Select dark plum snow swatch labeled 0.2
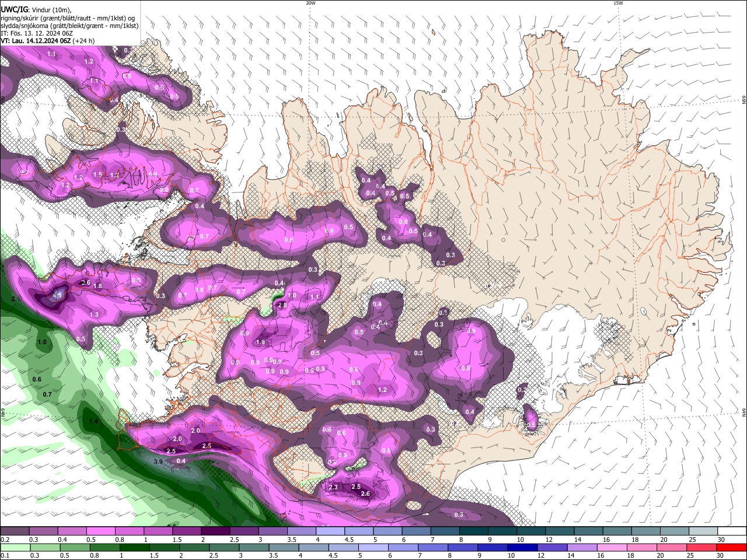Viewport: 747px width, 560px height. [x=15, y=531]
